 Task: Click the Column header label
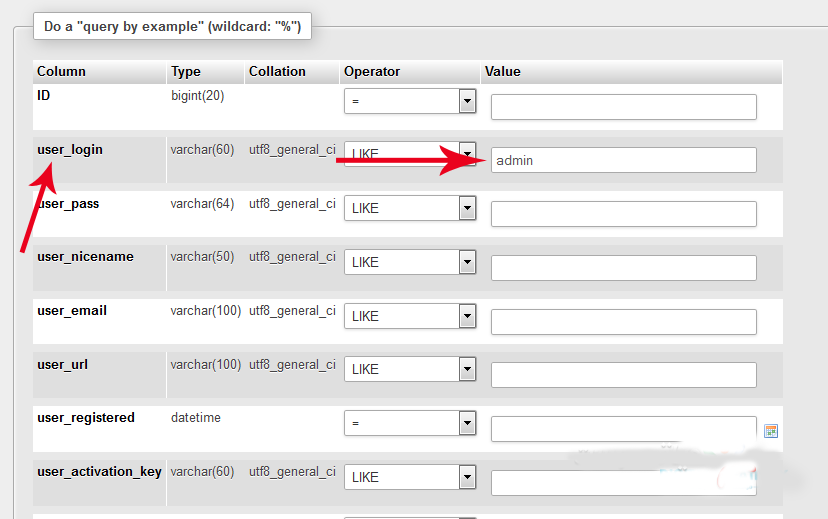62,72
